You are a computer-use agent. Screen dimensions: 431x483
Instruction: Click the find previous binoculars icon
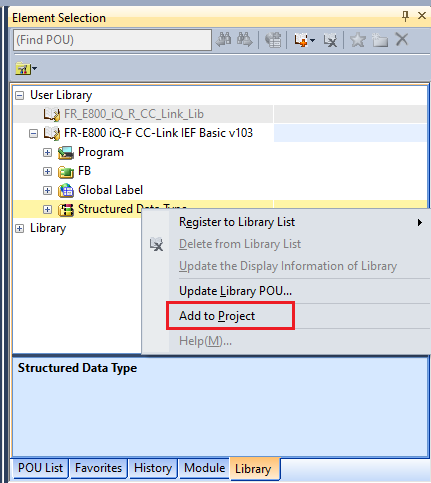pos(224,40)
